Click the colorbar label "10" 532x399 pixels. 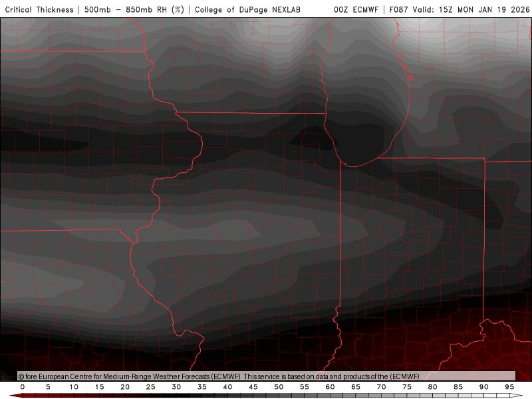click(x=74, y=387)
